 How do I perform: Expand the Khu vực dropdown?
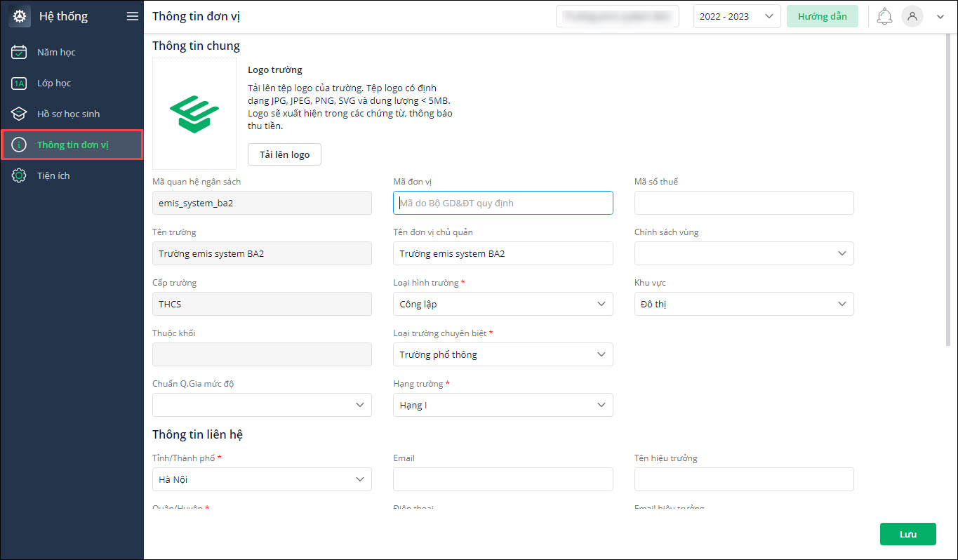pyautogui.click(x=743, y=304)
